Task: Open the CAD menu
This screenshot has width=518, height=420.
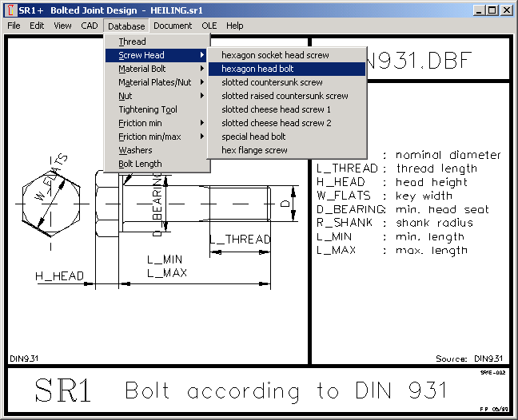Action: 89,26
